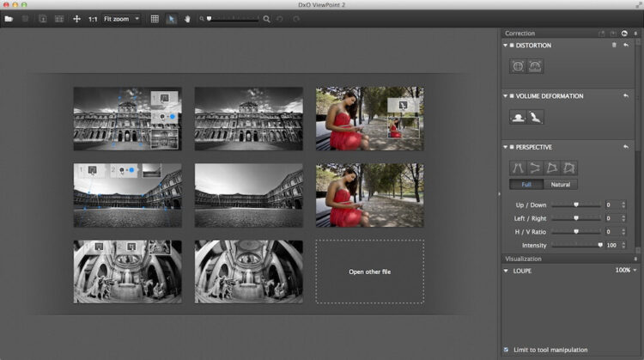Click the Intensity slider handle
Image resolution: width=644 pixels, height=360 pixels.
pos(600,245)
